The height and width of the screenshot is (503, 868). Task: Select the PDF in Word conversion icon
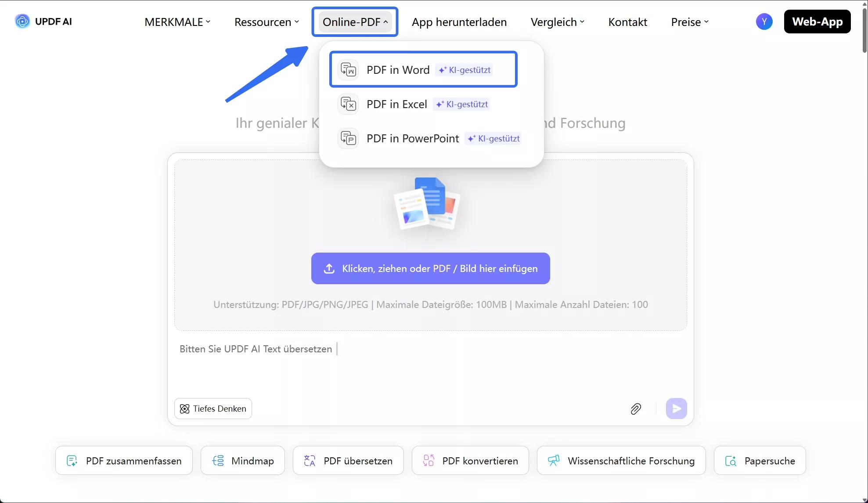click(348, 69)
